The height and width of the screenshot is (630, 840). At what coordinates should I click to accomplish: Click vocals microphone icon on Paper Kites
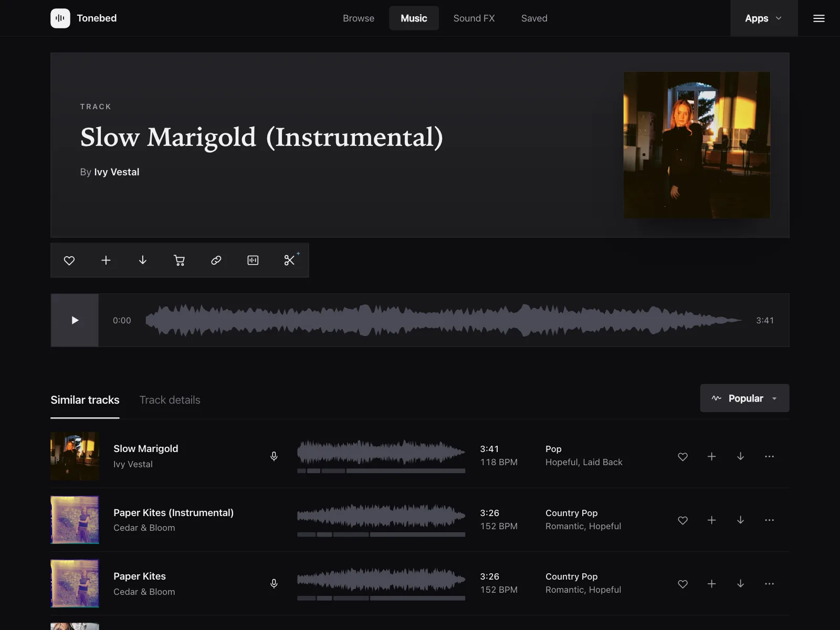pos(274,583)
